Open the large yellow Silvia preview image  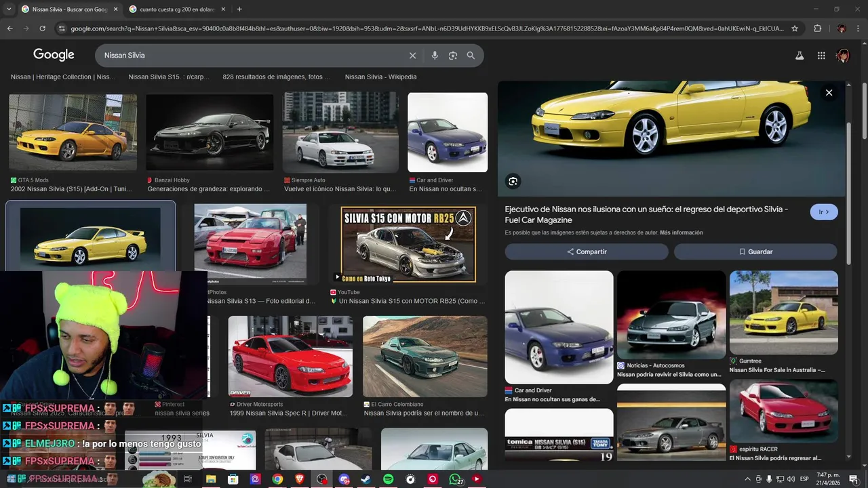point(672,139)
